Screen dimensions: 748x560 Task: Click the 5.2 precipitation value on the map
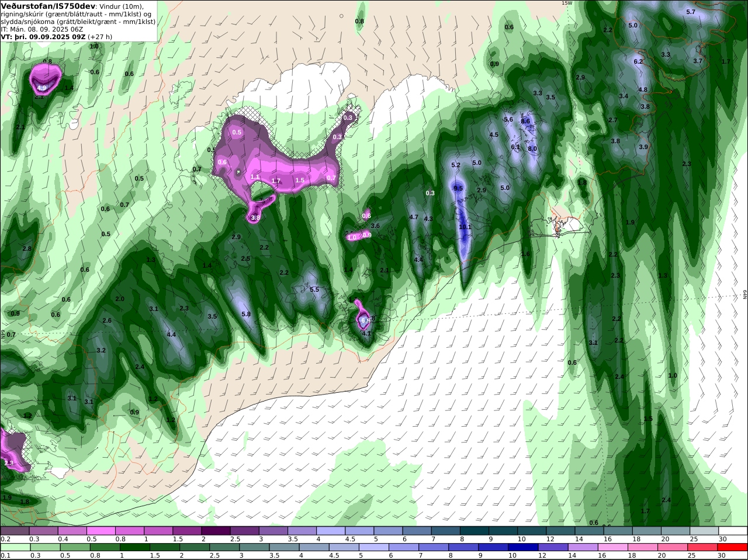[x=456, y=165]
